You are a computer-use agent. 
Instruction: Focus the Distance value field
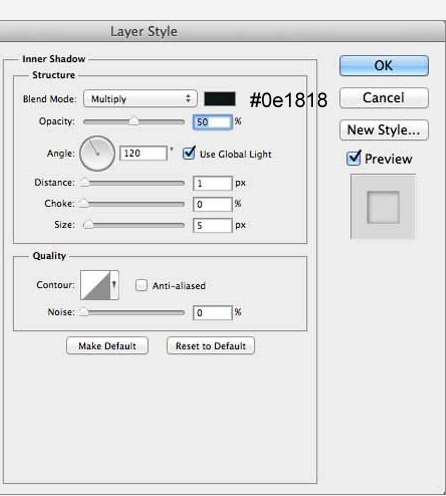pos(212,183)
